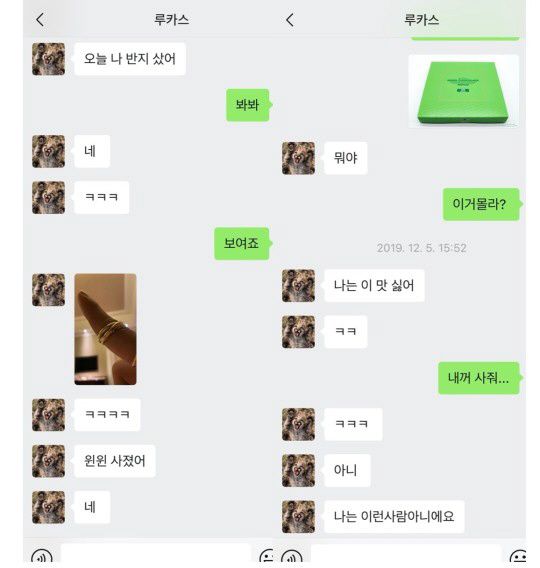Open the green box image

pos(464,91)
